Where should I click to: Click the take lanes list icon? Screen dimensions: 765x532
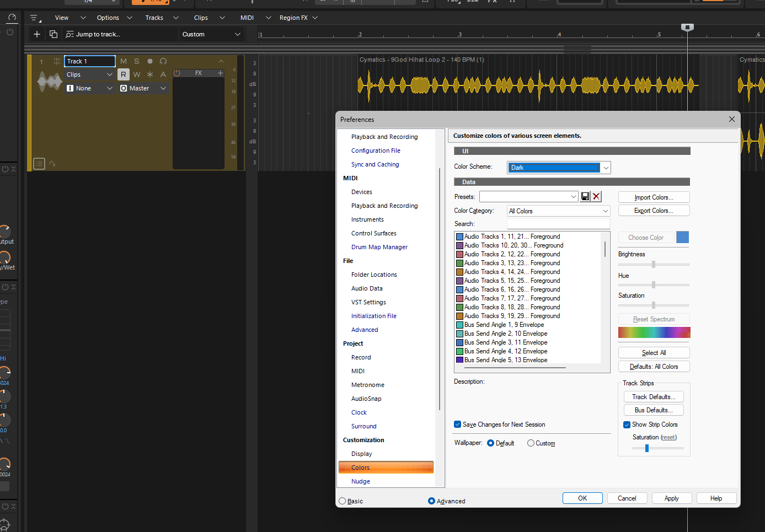pyautogui.click(x=39, y=164)
